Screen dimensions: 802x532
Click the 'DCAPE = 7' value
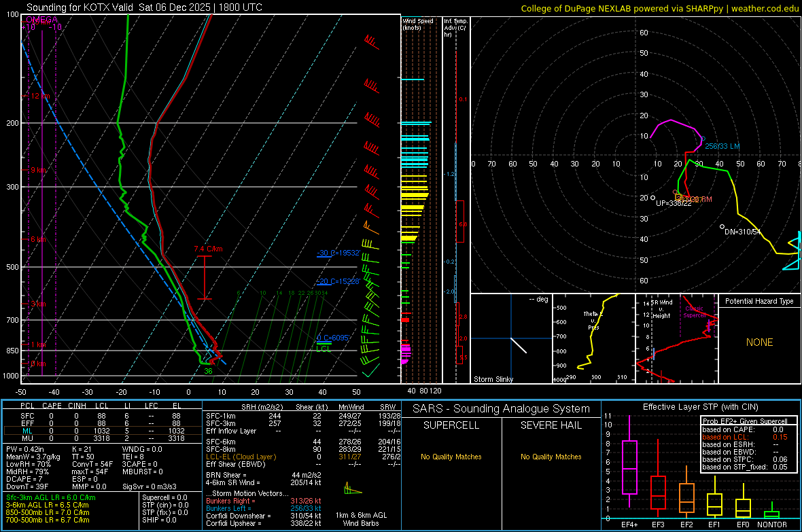pyautogui.click(x=24, y=479)
